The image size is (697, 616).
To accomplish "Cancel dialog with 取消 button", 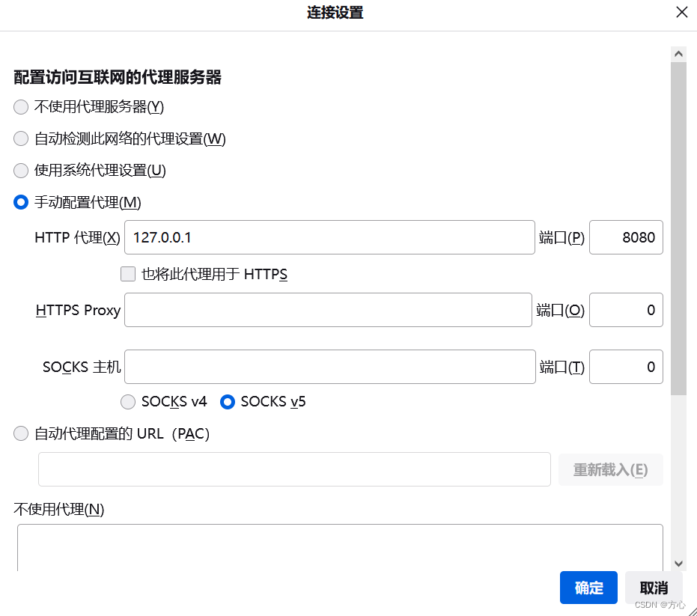I will 654,588.
